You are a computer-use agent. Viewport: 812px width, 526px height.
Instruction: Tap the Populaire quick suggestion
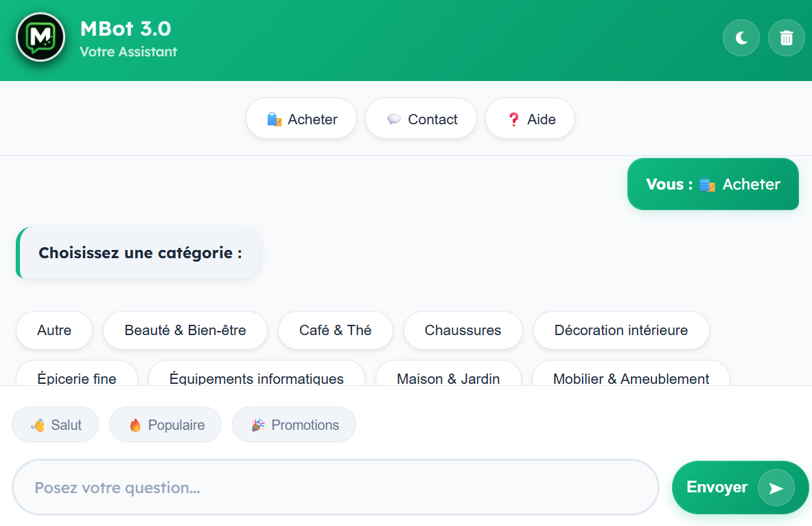tap(165, 425)
